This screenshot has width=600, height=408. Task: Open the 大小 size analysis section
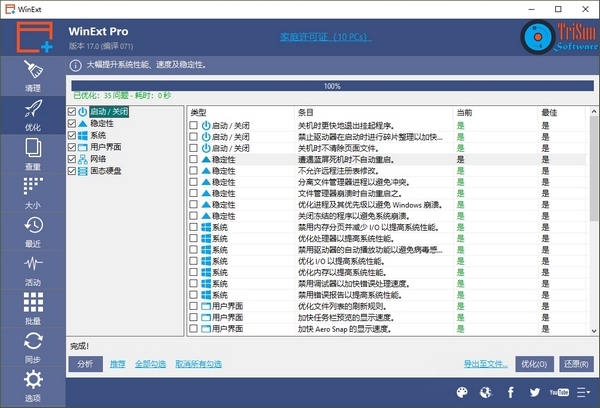(x=33, y=193)
